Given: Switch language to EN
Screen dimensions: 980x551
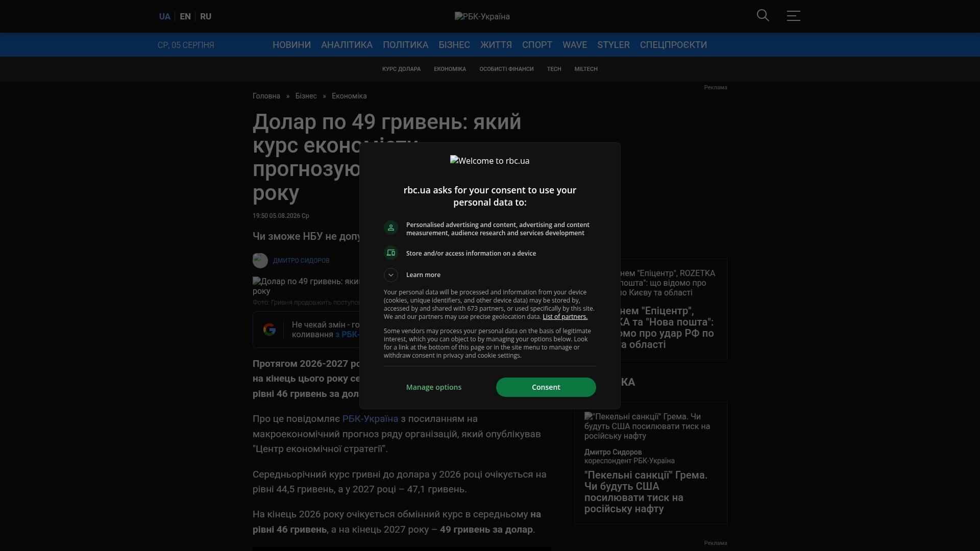Looking at the screenshot, I should pos(185,16).
